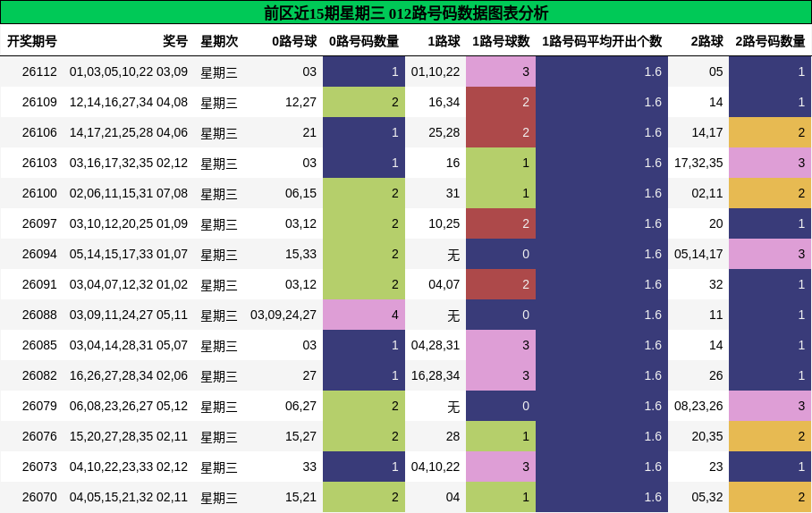Select the 0路号球 cell 06,15
Viewport: 812px width, 513px height.
300,194
